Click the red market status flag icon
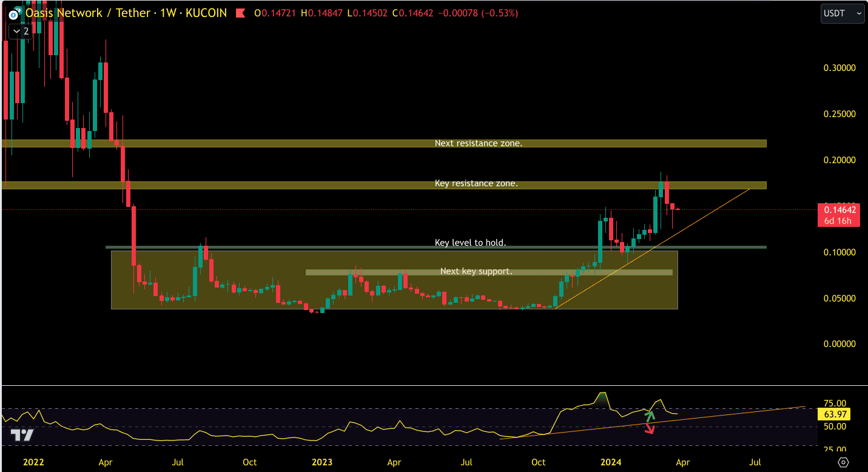The image size is (868, 472). [x=241, y=13]
